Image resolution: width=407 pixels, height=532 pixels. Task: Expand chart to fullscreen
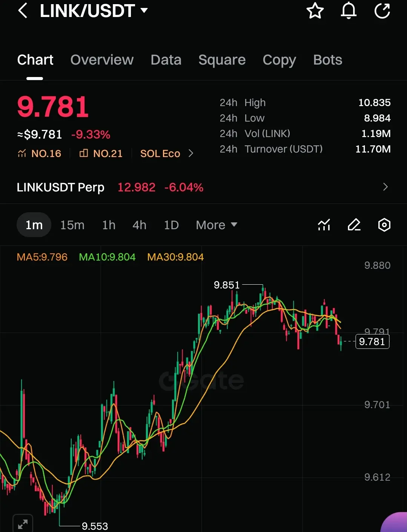23,524
